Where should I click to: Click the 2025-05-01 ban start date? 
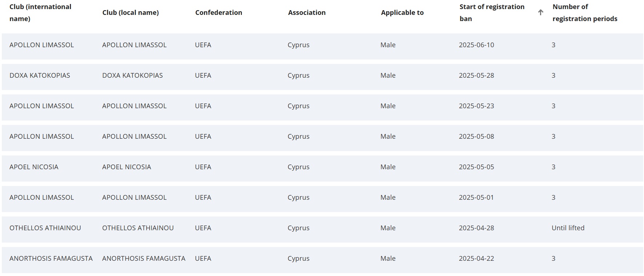[x=476, y=198]
